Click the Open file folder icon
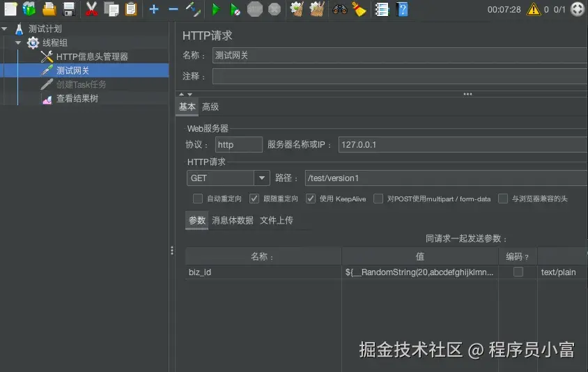 49,9
